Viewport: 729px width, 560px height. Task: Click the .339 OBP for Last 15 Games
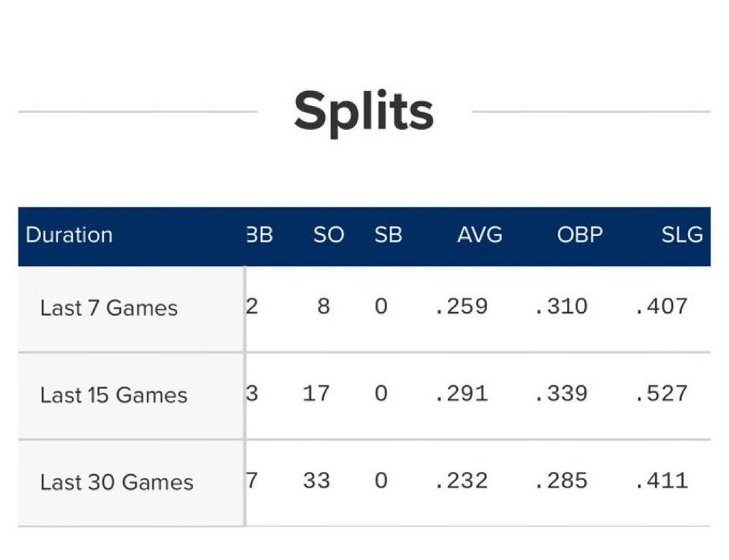pyautogui.click(x=561, y=393)
